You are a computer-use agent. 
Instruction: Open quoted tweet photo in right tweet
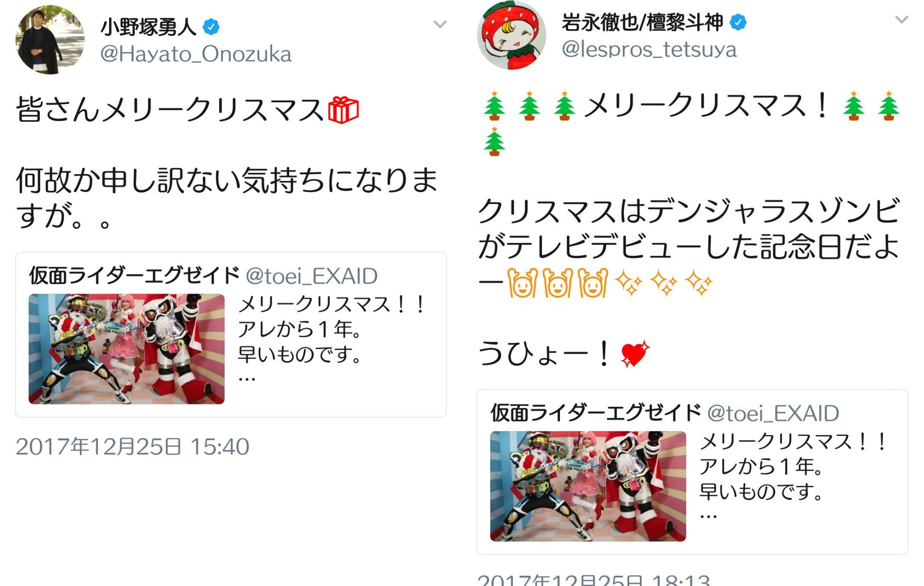[588, 486]
